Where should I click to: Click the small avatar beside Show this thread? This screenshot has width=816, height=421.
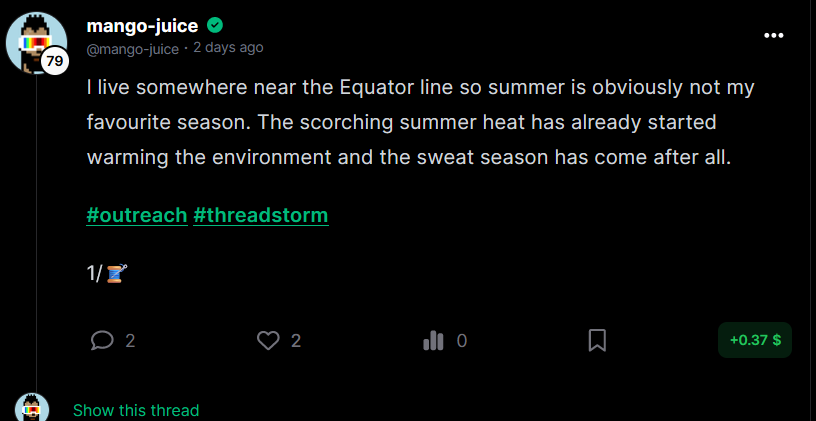pos(32,407)
